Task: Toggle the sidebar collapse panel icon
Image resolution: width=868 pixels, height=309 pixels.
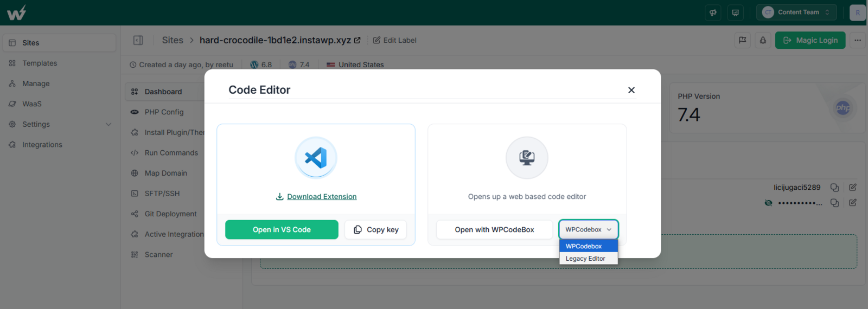Action: point(138,40)
